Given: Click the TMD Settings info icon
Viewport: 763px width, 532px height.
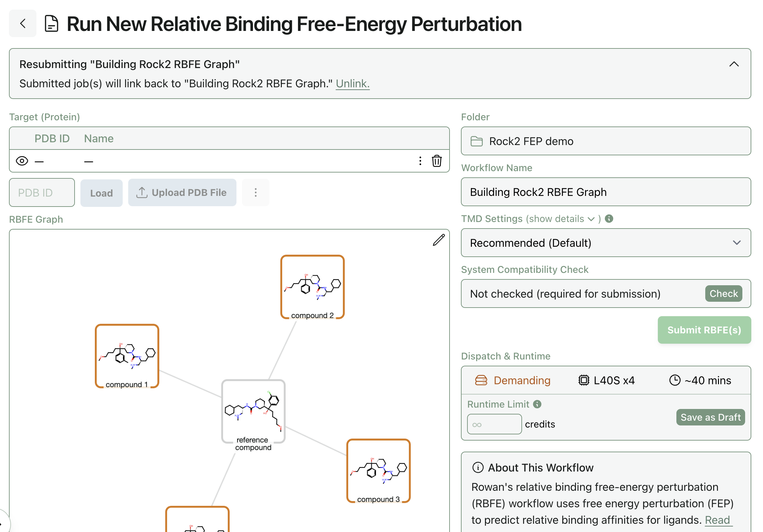Looking at the screenshot, I should pos(609,219).
